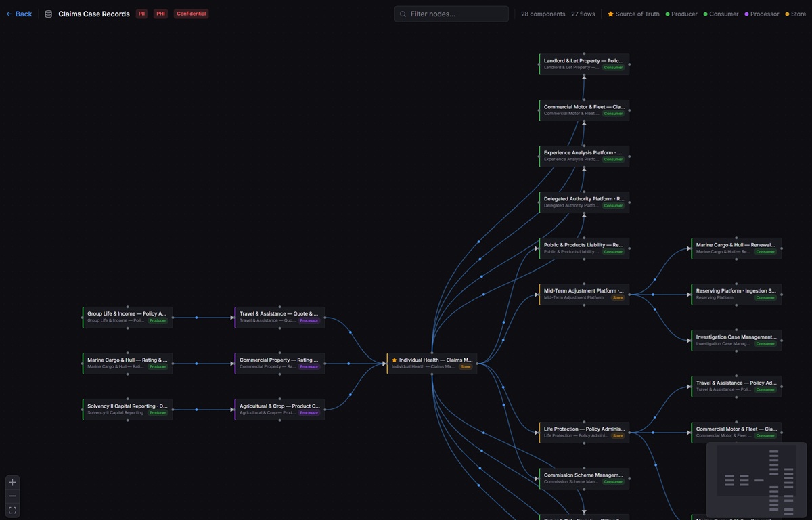The height and width of the screenshot is (520, 812).
Task: Select the Marine Cargo & Hull — Renewal node
Action: coord(736,248)
